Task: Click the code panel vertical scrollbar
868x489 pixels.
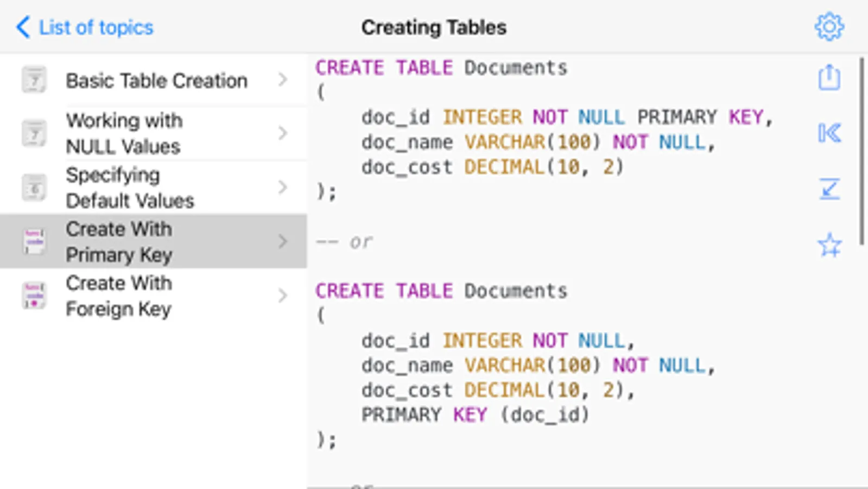Action: point(861,152)
